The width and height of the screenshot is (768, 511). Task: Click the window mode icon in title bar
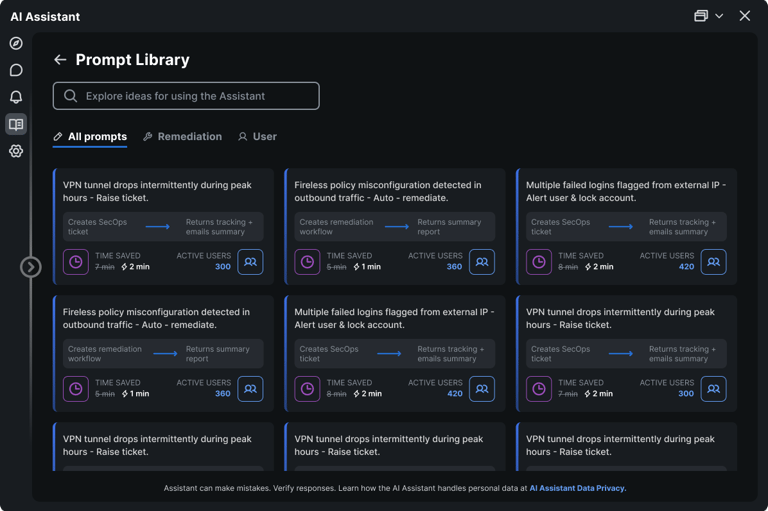(x=701, y=16)
